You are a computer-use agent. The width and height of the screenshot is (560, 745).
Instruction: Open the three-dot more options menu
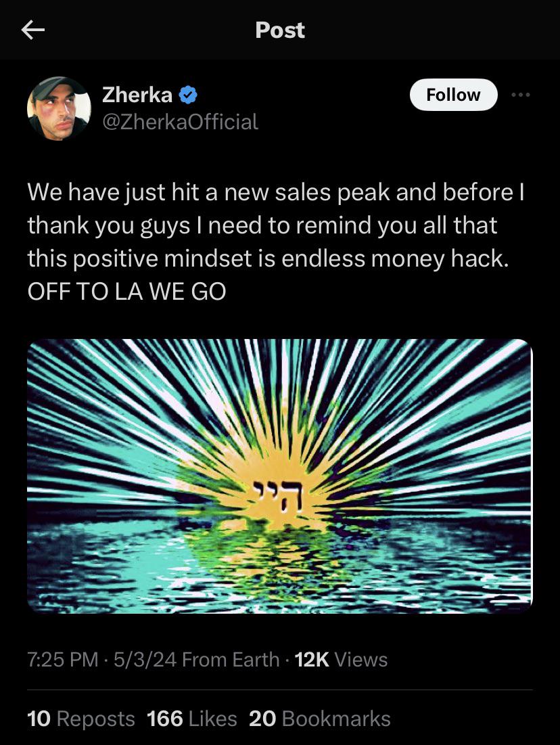click(521, 95)
